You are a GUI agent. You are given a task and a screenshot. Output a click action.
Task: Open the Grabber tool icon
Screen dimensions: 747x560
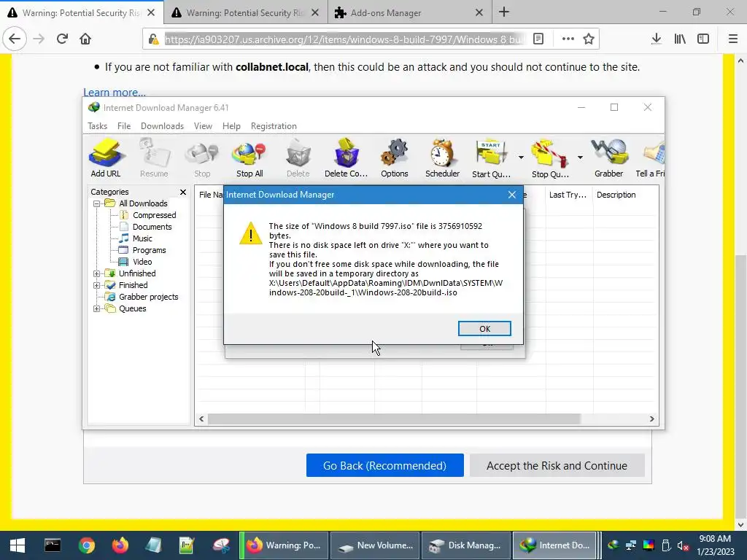point(609,157)
